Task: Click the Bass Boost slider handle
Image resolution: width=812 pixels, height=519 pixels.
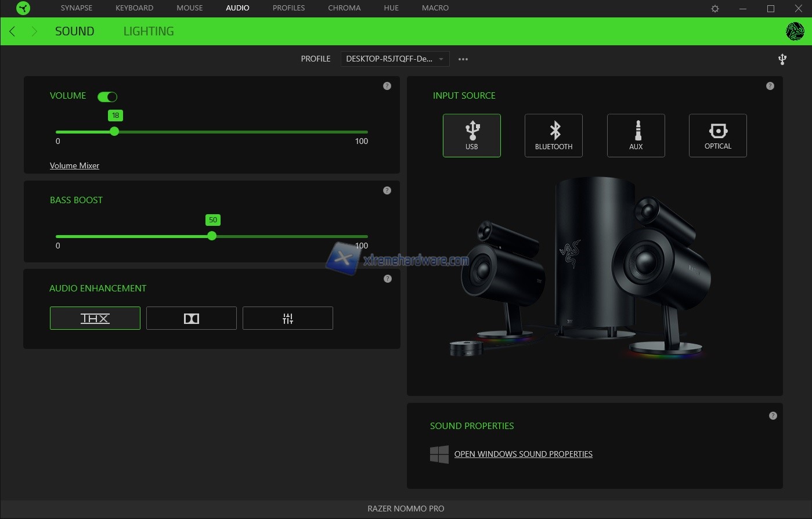Action: (212, 236)
